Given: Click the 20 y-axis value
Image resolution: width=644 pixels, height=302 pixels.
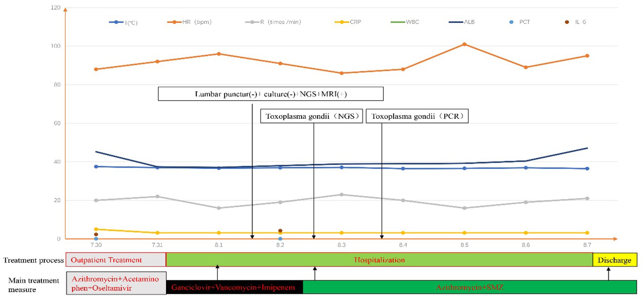Looking at the screenshot, I should click(57, 200).
